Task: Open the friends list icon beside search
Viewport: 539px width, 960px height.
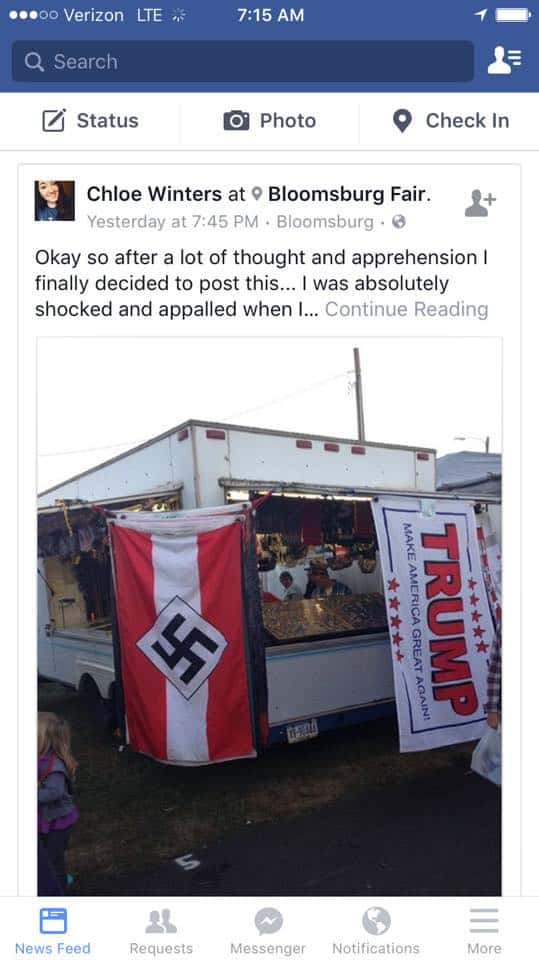Action: click(504, 61)
